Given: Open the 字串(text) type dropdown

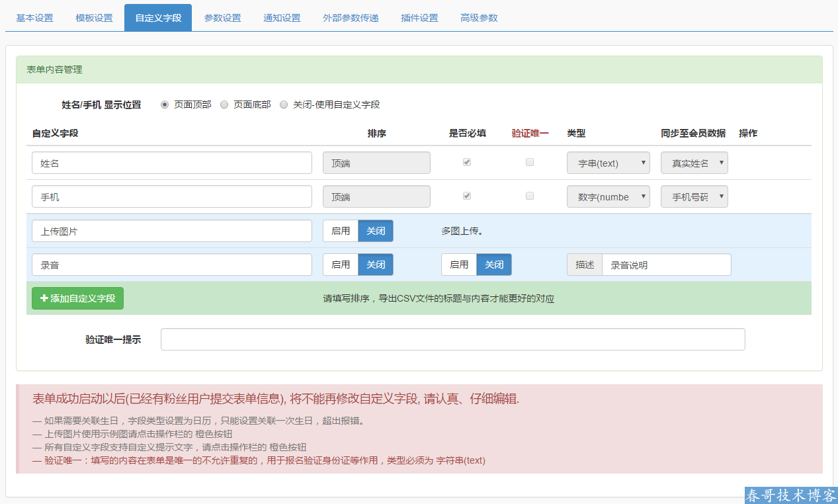Looking at the screenshot, I should click(x=608, y=163).
